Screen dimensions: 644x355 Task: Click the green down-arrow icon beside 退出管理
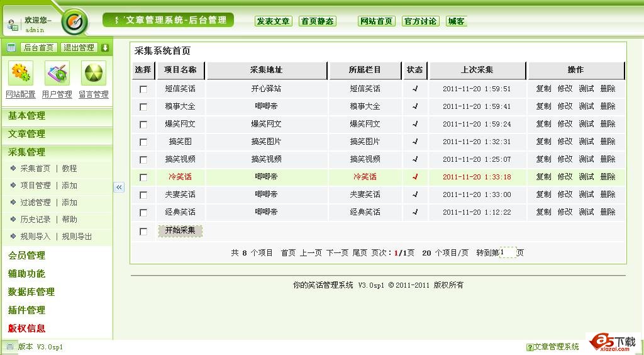tap(105, 48)
